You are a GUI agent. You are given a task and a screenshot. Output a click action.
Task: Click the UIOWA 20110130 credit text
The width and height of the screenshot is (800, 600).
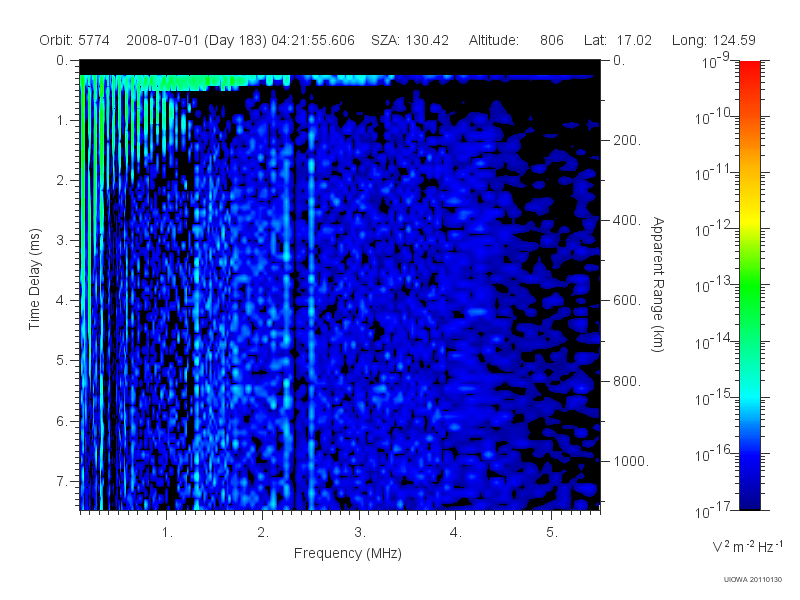click(x=753, y=580)
